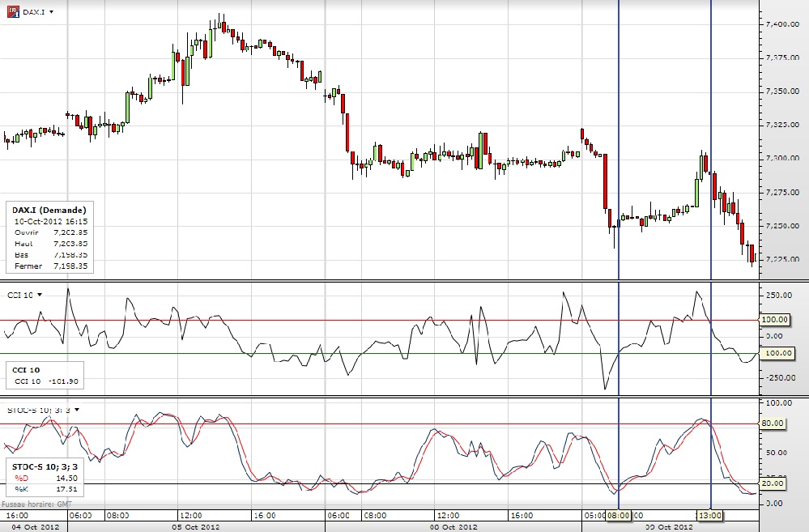Click the divider between price and CCI panels
The height and width of the screenshot is (532, 809).
[x=381, y=281]
